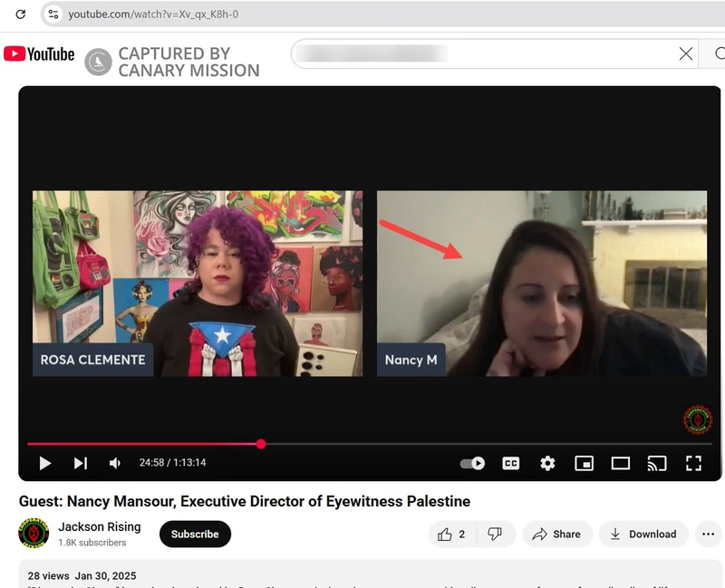This screenshot has height=588, width=725.
Task: Skip to the next video
Action: (x=81, y=463)
